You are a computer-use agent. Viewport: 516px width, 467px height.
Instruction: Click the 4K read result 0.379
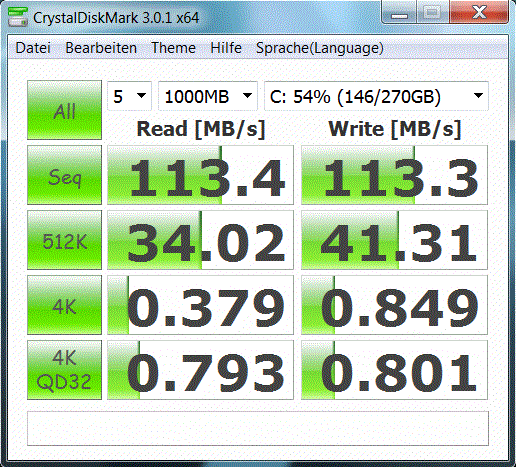point(200,305)
